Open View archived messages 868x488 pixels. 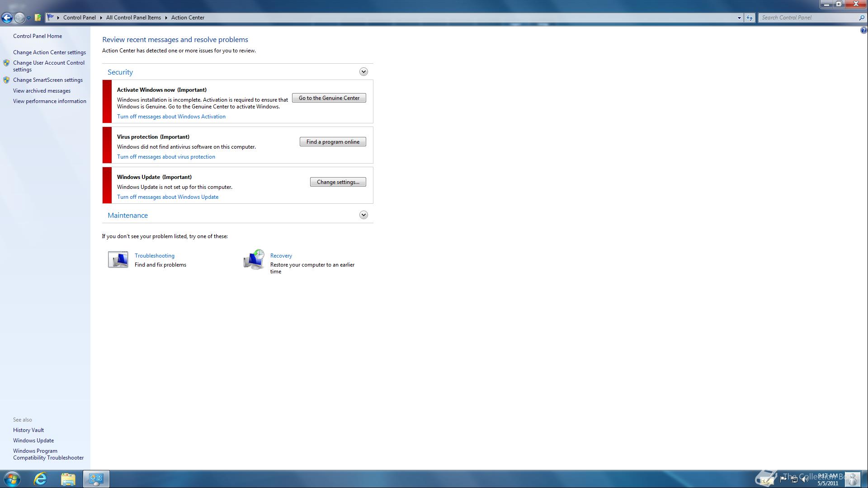[x=42, y=91]
